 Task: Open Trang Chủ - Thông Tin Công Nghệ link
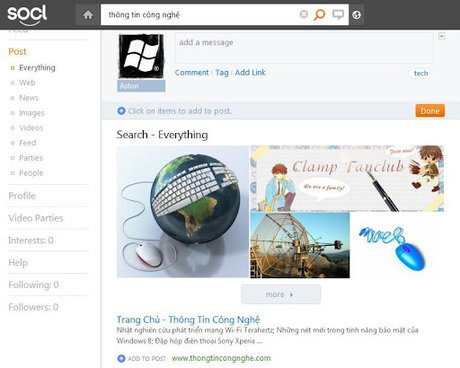click(x=188, y=319)
